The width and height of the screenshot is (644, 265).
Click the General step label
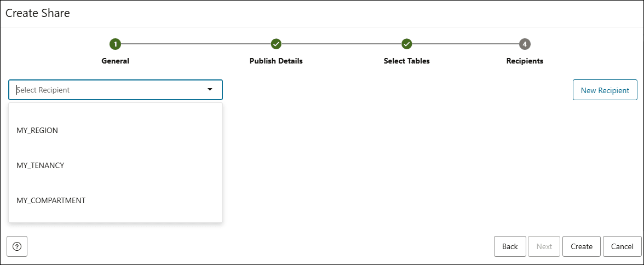tap(116, 61)
